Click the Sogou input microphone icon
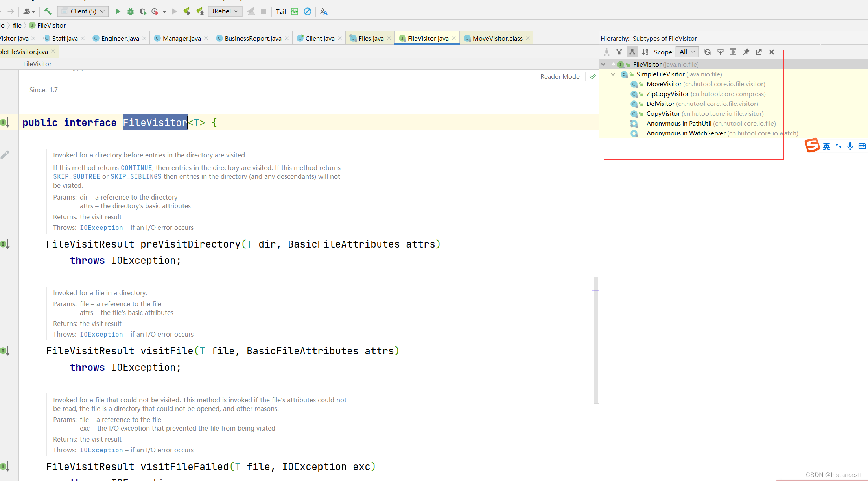 (x=850, y=146)
